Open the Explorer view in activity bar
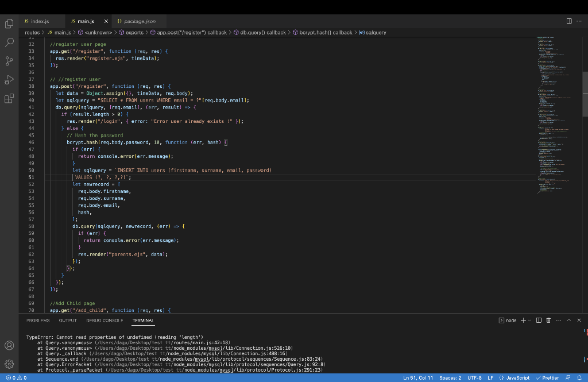Screen dimensions: 588x382 tap(9, 24)
